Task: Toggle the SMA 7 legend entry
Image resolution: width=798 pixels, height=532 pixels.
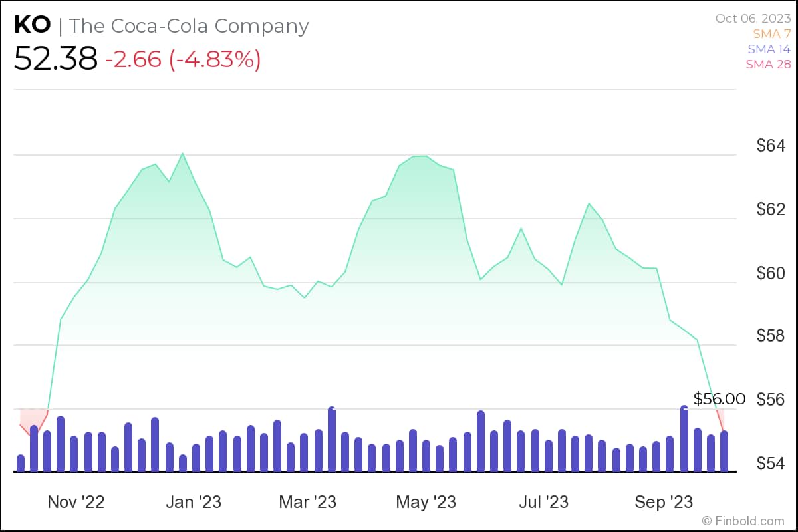Action: [x=772, y=33]
